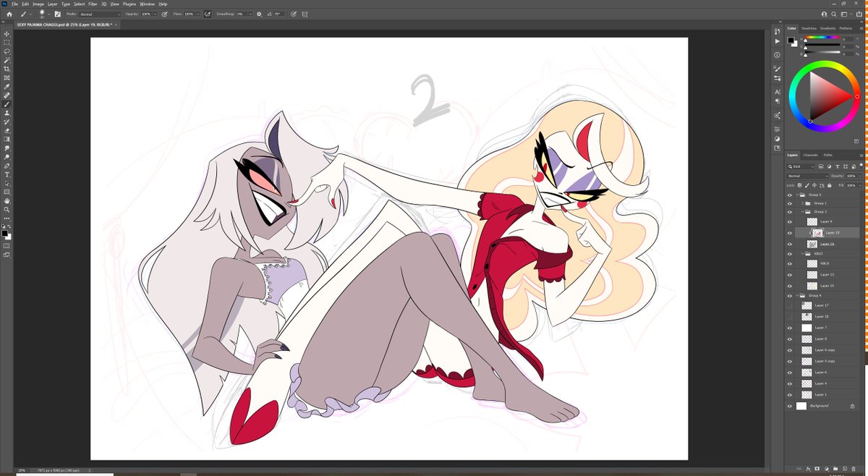The width and height of the screenshot is (868, 476).
Task: Toggle symmetry paint butterfly icon
Action: click(x=305, y=14)
